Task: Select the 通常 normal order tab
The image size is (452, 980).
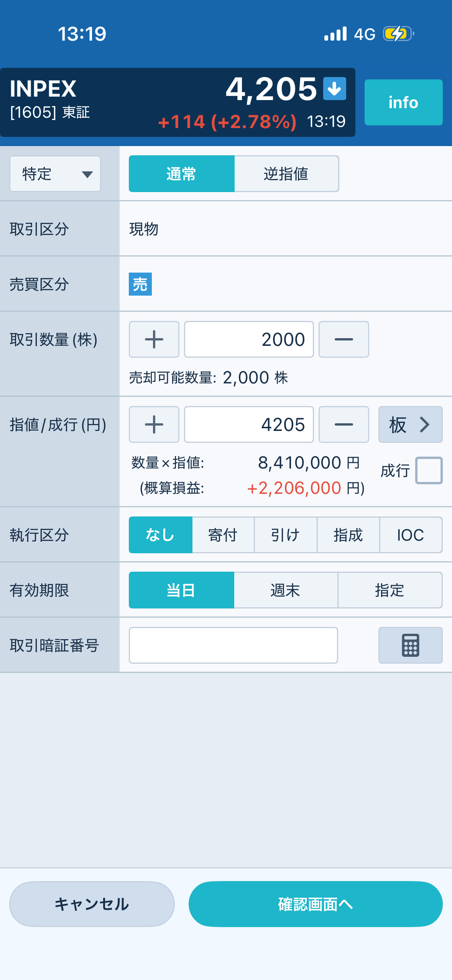Action: 181,174
